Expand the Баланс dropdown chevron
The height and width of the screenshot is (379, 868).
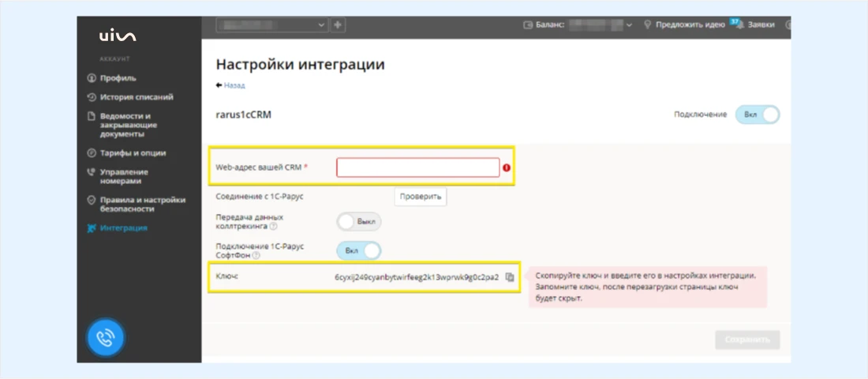point(630,25)
